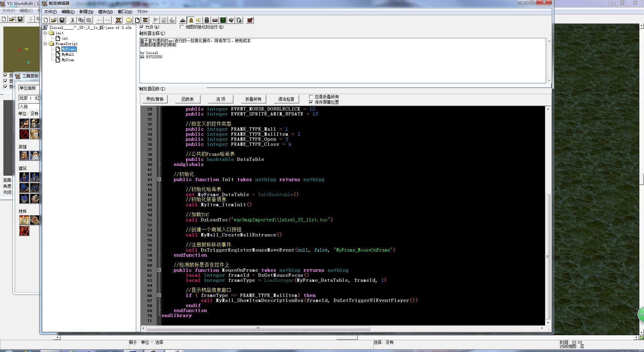
Task: Fold the Init function at line 43
Action: click(x=159, y=179)
